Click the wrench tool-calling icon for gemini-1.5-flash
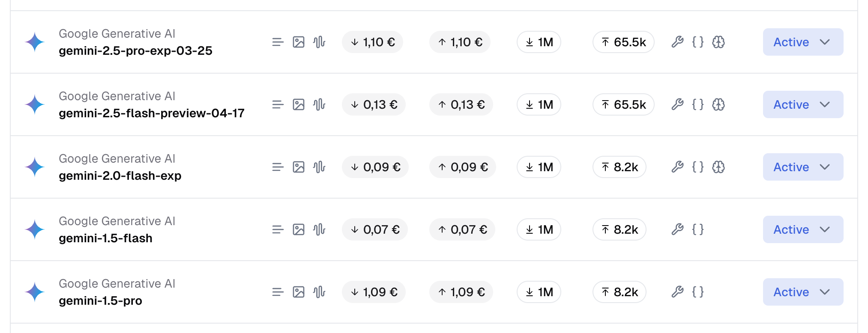The image size is (868, 333). click(677, 229)
